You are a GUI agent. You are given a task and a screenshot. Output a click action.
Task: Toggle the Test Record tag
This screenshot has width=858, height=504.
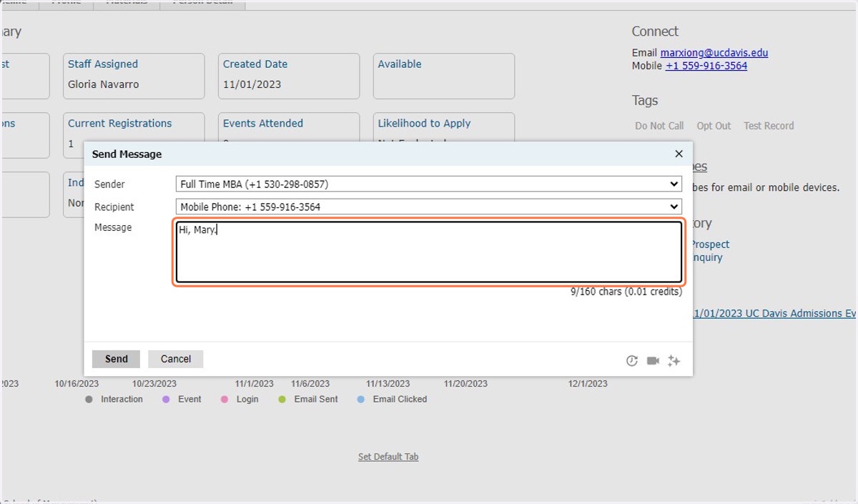tap(769, 126)
